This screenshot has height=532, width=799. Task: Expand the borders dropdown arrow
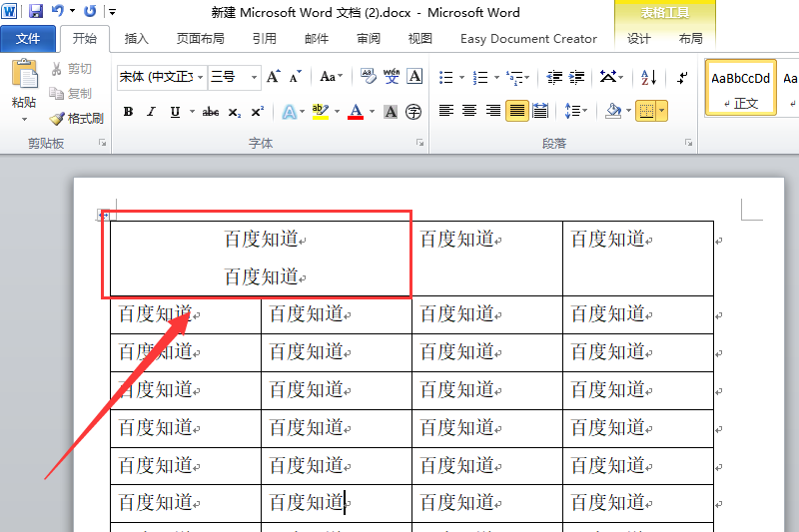point(661,111)
